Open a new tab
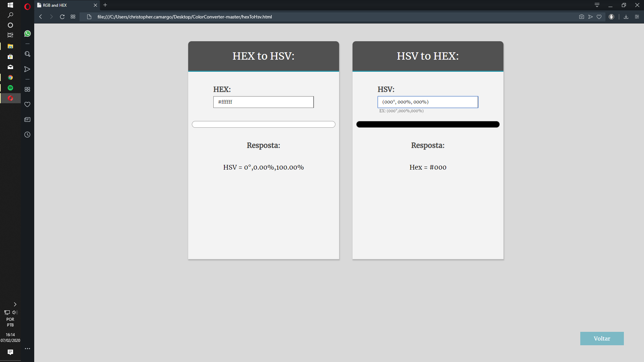 point(105,5)
